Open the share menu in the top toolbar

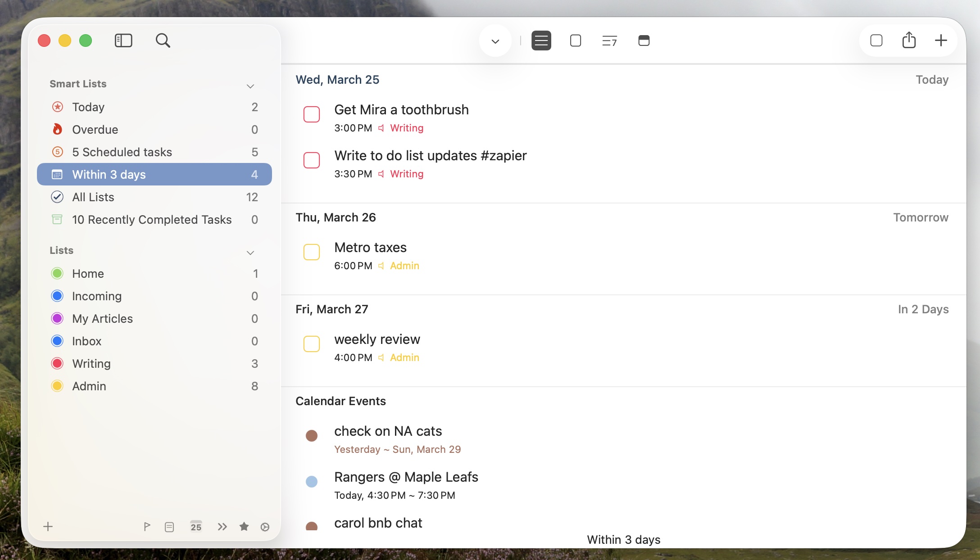[x=909, y=40]
